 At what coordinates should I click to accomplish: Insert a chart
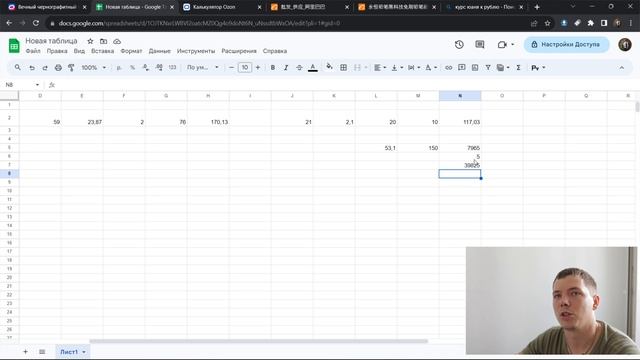pos(475,68)
